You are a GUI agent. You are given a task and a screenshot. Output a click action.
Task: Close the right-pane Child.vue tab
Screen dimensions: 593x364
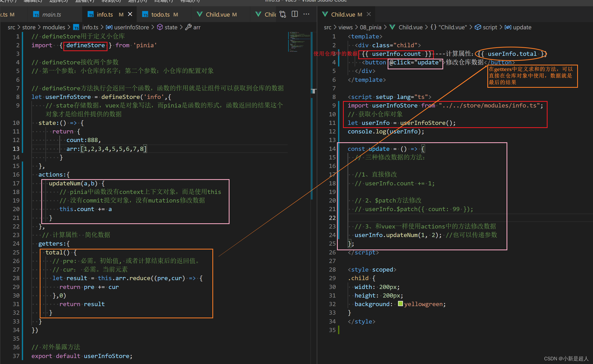(x=369, y=14)
